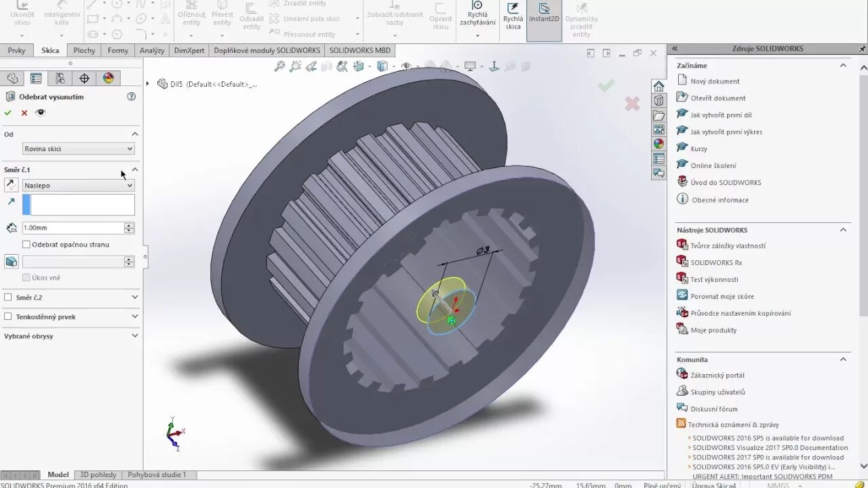868x488 pixels.
Task: Collapse the task pane with double chevron
Action: 675,49
